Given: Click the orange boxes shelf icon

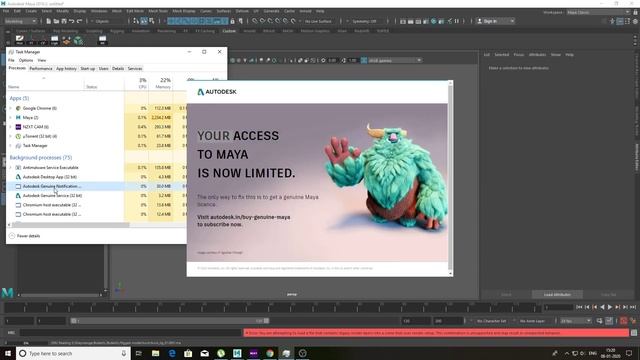Looking at the screenshot, I should tap(67, 40).
